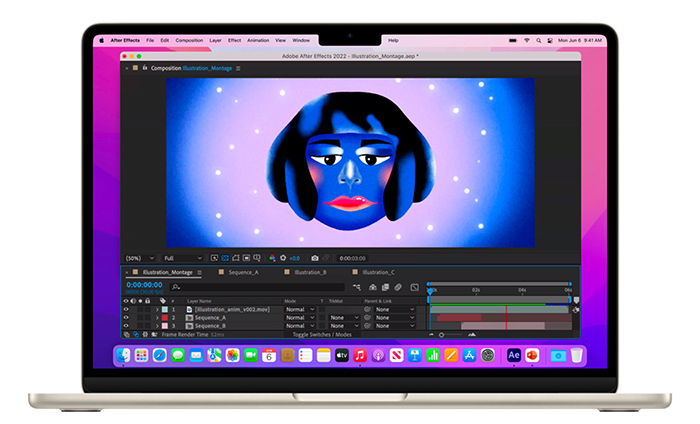Expand layer 1 Illustration_anim_v002.mov properties

click(x=157, y=309)
